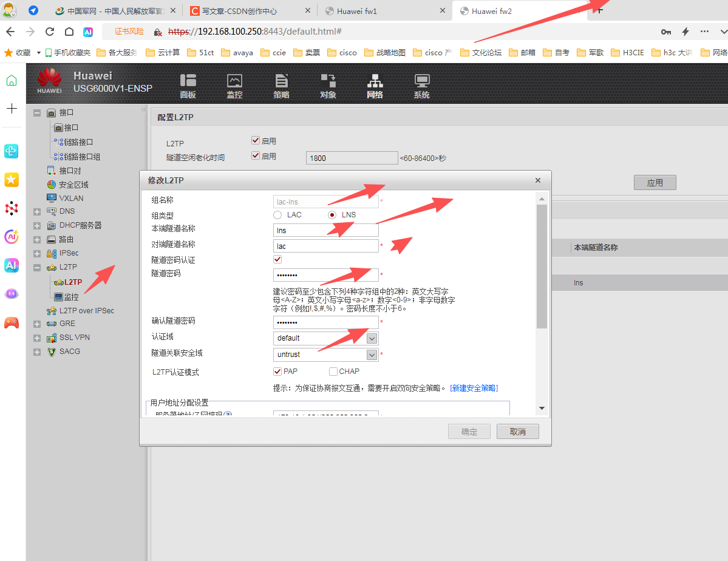Click the help icon beside 服务器地址
The width and height of the screenshot is (728, 561).
(x=228, y=414)
